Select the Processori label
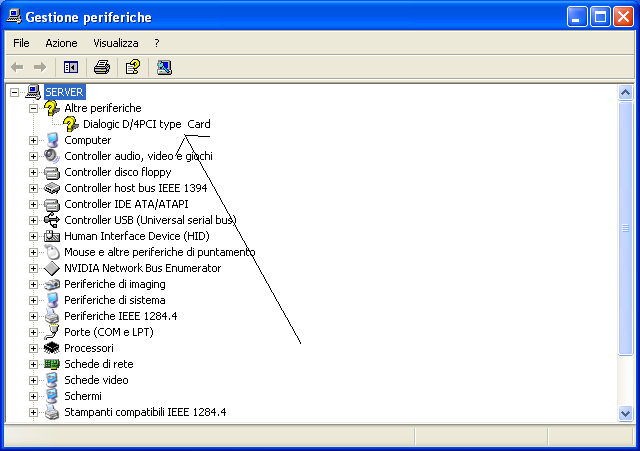Screen dimensions: 640x451 click(x=89, y=348)
